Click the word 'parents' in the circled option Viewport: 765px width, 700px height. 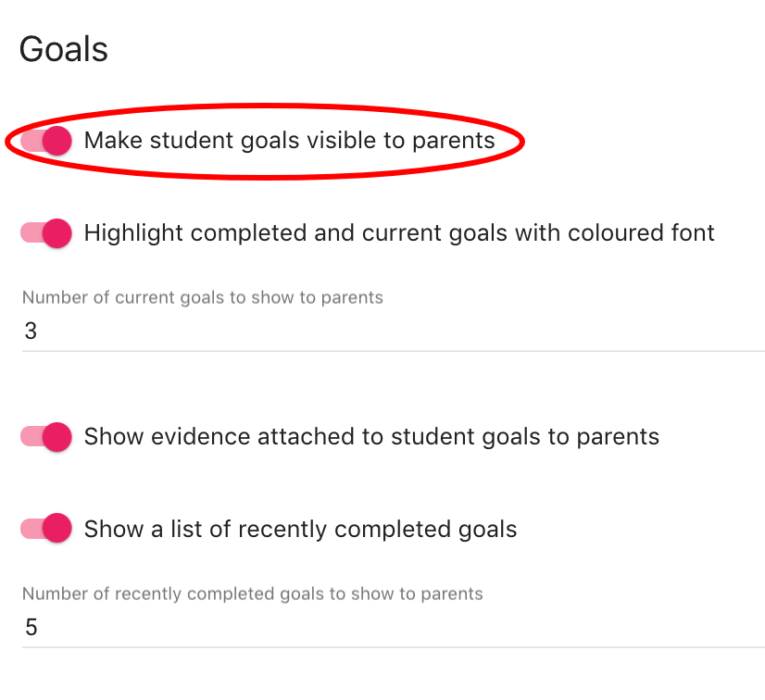pos(454,141)
